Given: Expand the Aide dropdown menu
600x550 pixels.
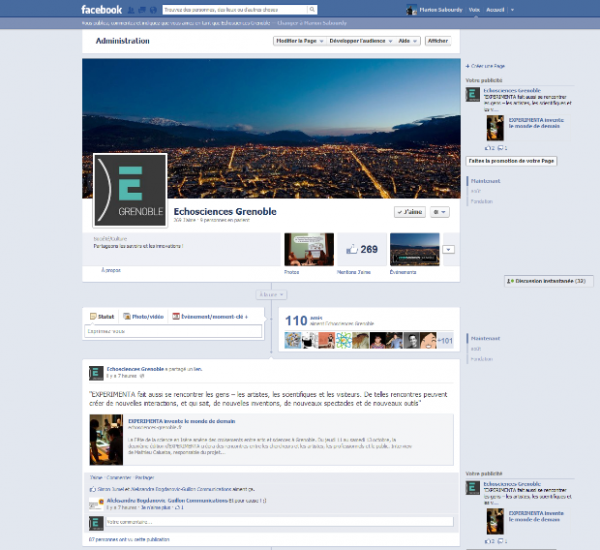Looking at the screenshot, I should pos(408,41).
